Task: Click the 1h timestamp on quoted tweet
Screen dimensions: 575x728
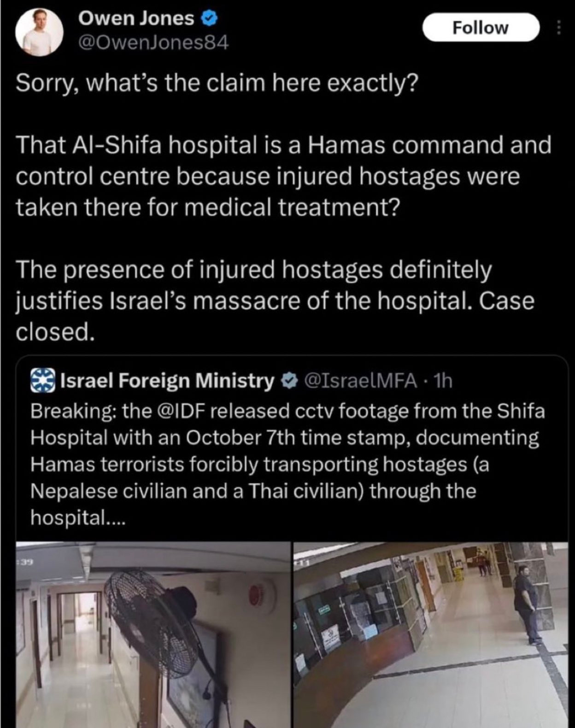Action: (x=443, y=381)
